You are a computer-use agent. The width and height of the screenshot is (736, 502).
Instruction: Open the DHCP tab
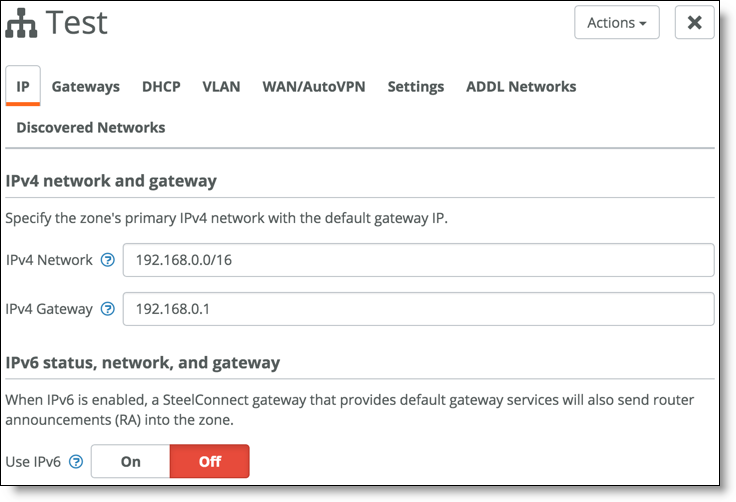pos(161,86)
